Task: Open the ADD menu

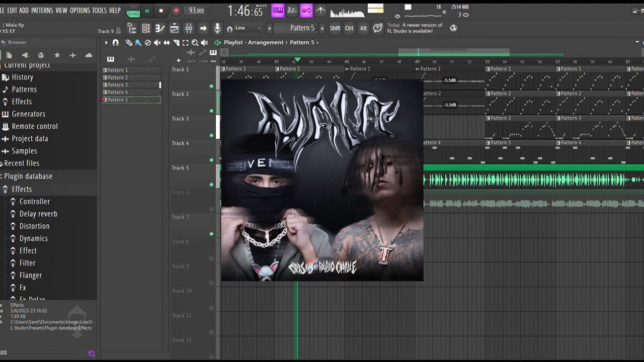Action: coord(24,10)
